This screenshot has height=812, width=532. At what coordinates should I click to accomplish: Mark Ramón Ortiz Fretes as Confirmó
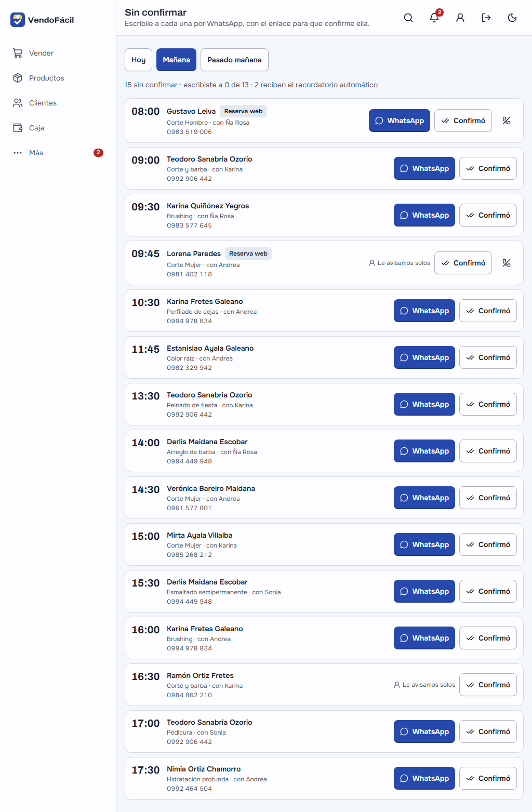(x=488, y=685)
